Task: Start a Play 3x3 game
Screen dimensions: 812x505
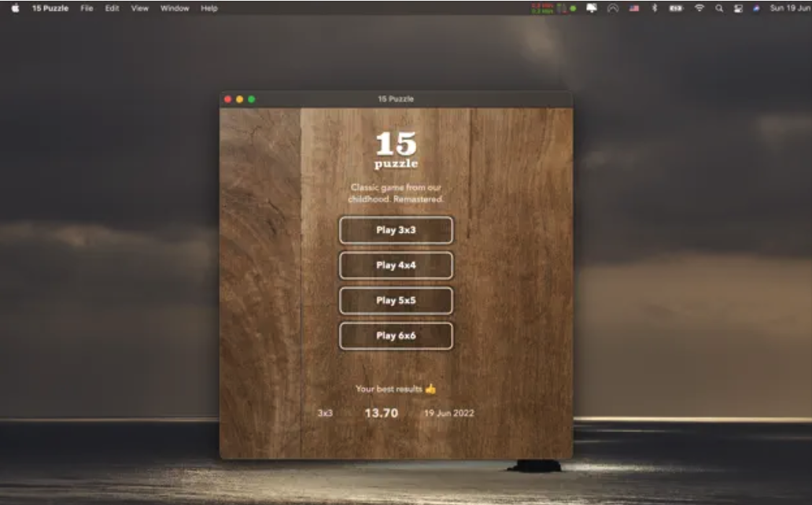Action: tap(396, 230)
